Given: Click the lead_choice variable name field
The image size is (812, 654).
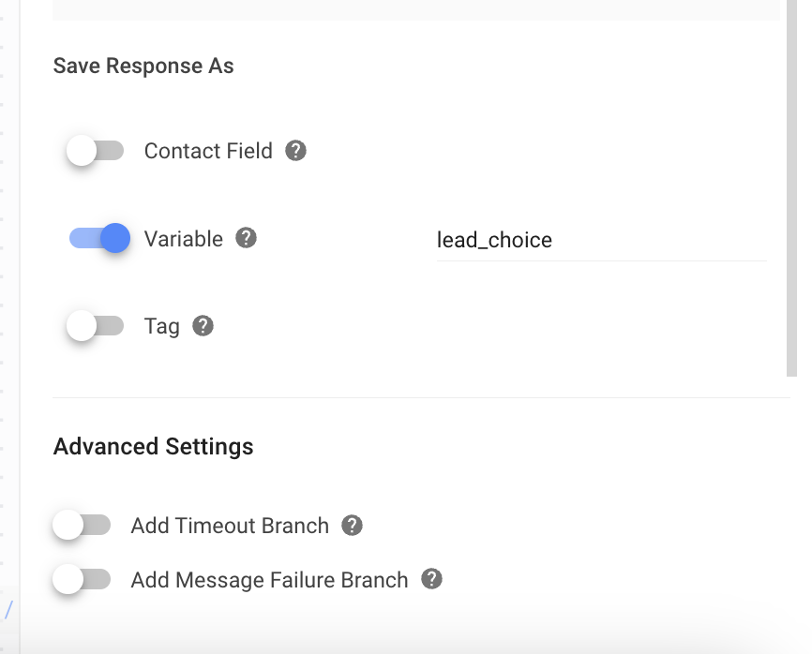Looking at the screenshot, I should [x=600, y=241].
